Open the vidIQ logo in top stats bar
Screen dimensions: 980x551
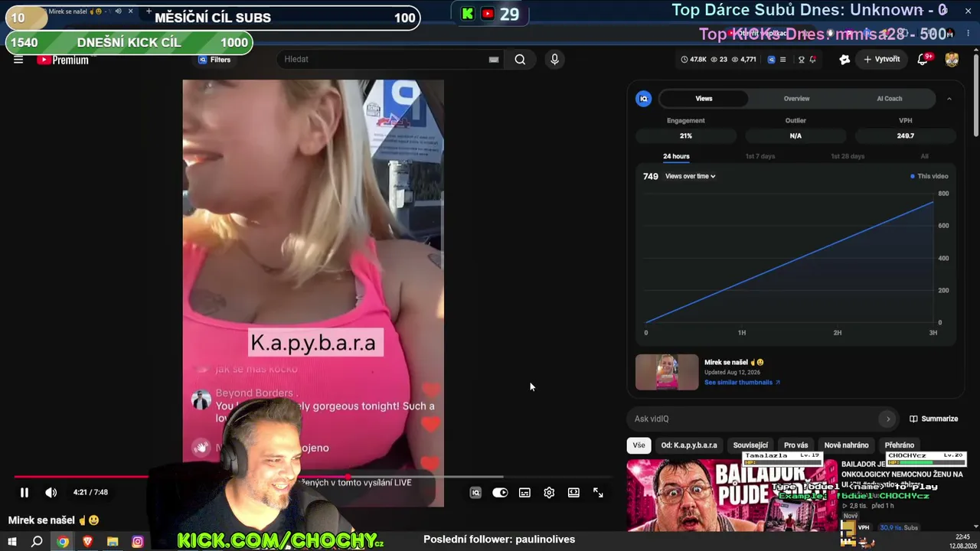[771, 60]
